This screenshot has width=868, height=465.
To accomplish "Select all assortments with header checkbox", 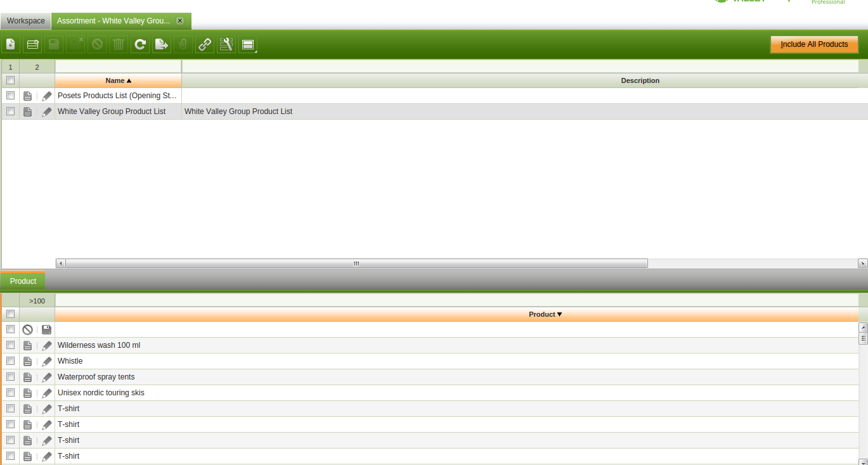I will pyautogui.click(x=10, y=80).
